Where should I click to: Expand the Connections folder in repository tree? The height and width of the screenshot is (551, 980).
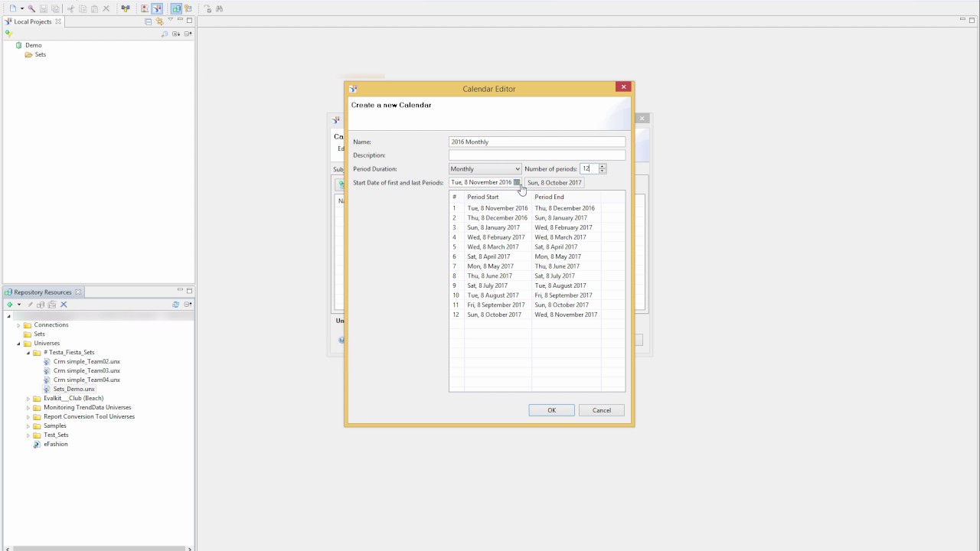[18, 325]
